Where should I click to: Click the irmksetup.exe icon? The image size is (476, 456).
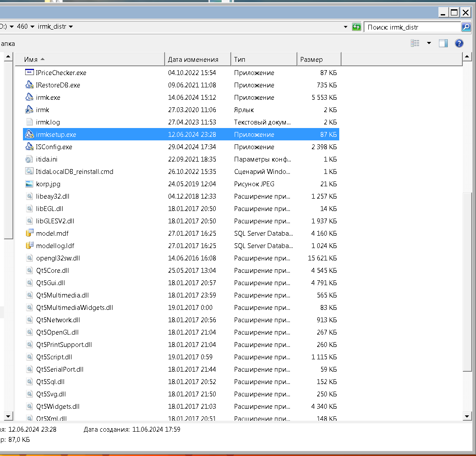(29, 134)
